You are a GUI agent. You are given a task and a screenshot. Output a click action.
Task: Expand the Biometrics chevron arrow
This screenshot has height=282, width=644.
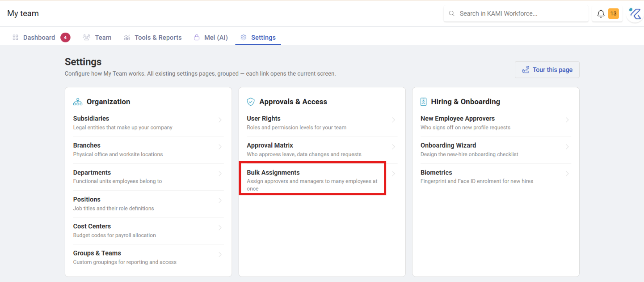(567, 174)
